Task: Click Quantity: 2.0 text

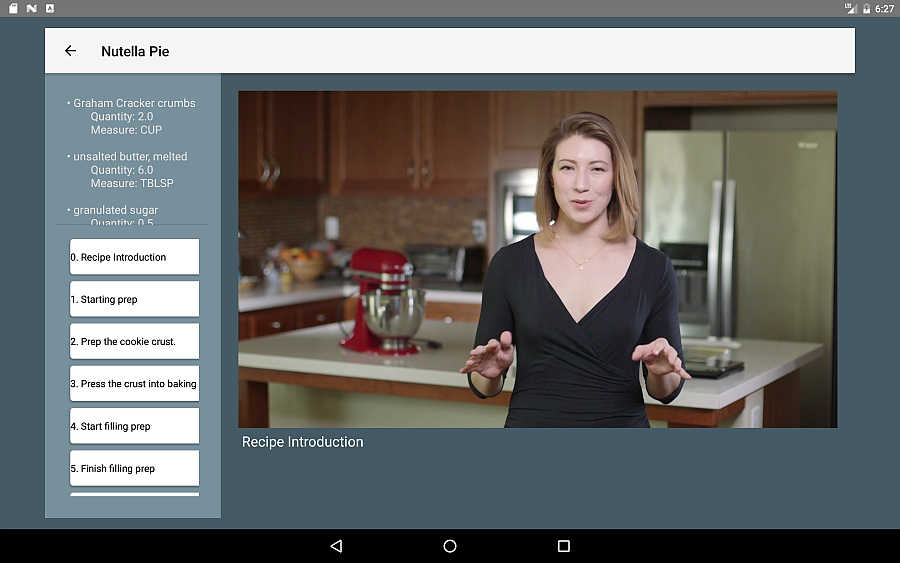Action: (122, 117)
